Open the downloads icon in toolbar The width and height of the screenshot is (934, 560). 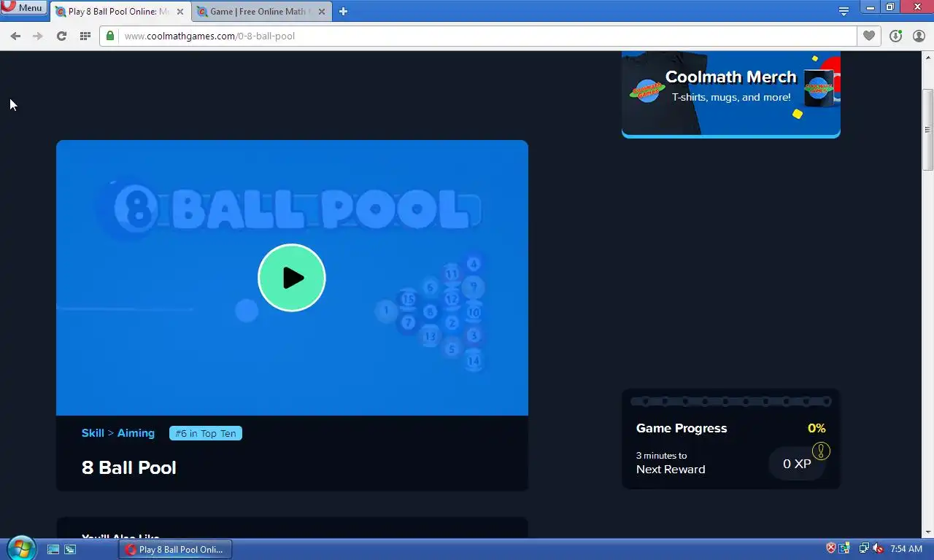click(895, 36)
